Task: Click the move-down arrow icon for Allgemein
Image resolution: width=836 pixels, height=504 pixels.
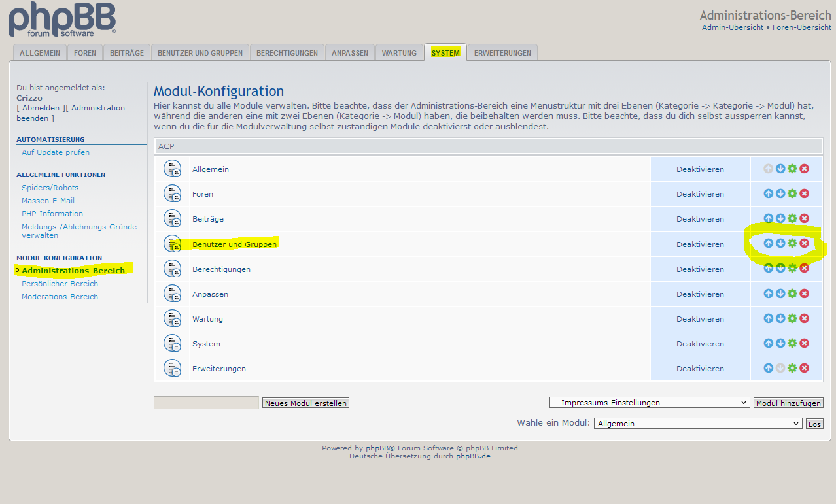Action: click(x=780, y=169)
